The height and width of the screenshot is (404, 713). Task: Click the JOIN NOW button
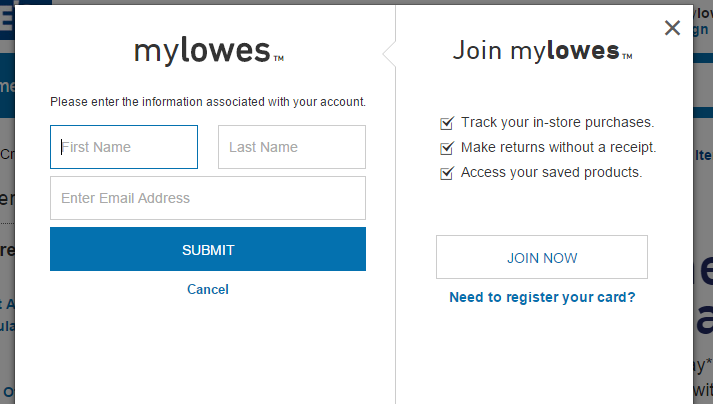click(542, 257)
